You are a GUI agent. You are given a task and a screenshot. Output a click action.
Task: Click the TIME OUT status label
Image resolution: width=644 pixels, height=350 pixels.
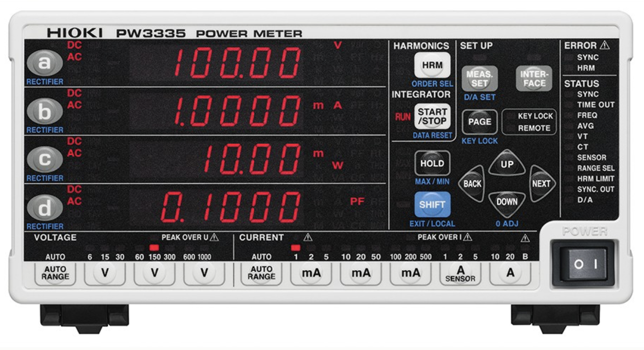[x=596, y=105]
